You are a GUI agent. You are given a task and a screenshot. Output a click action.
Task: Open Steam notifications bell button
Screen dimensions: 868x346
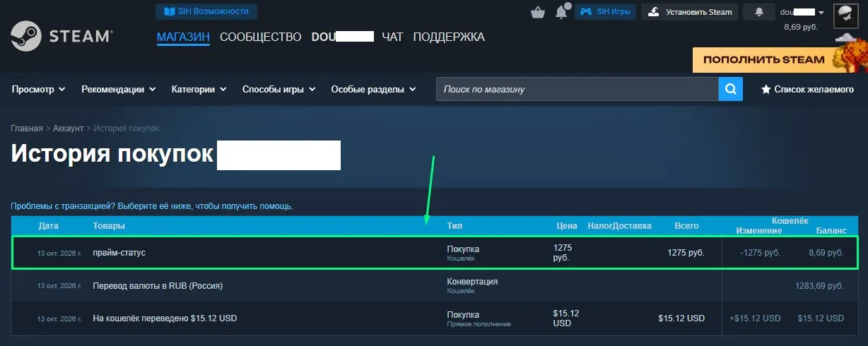point(760,12)
